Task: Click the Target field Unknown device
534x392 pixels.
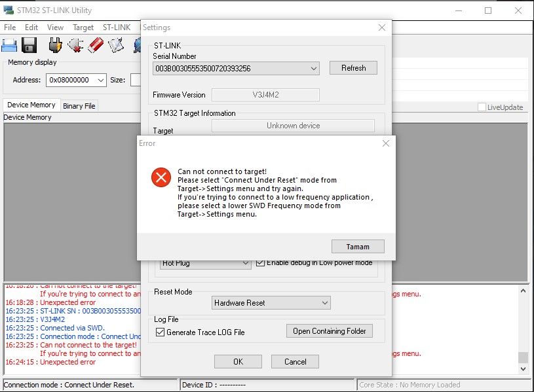Action: (x=293, y=126)
